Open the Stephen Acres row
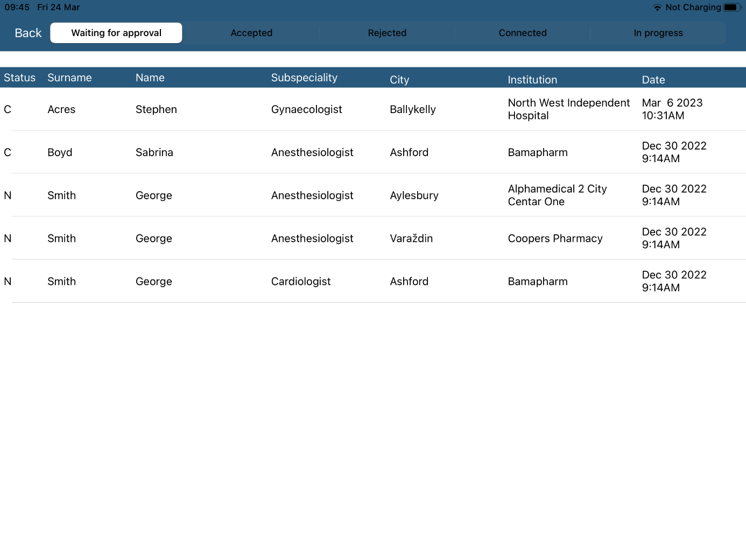This screenshot has height=560, width=746. coord(156,109)
